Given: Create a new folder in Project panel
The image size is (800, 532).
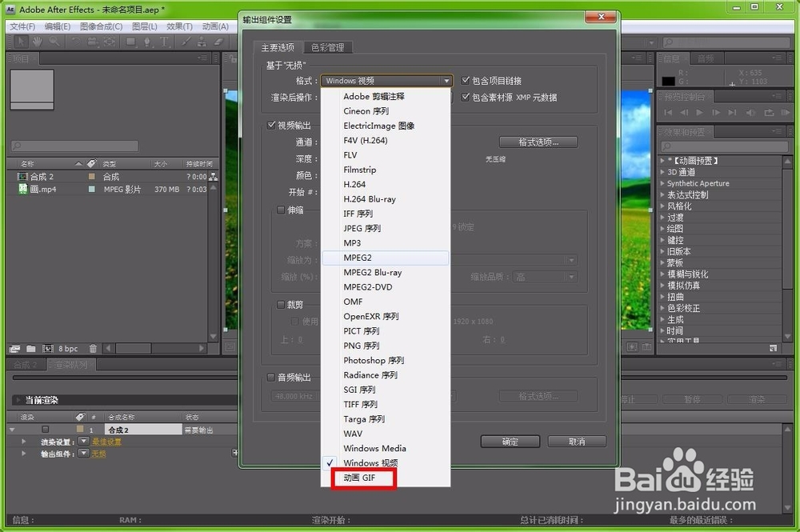Looking at the screenshot, I should (31, 348).
